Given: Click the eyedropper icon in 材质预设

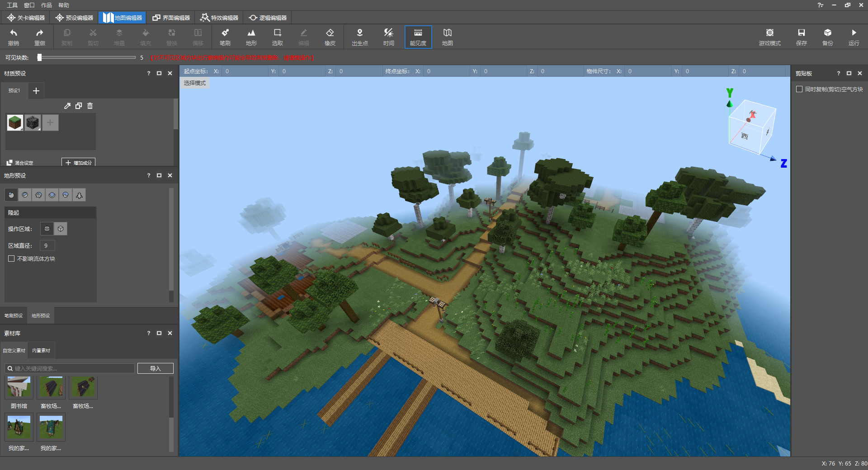Looking at the screenshot, I should coord(67,106).
